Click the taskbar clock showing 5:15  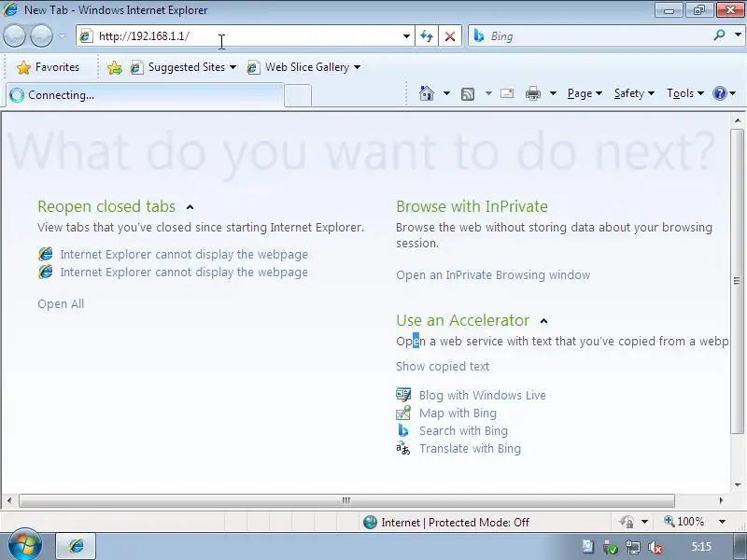(x=701, y=547)
